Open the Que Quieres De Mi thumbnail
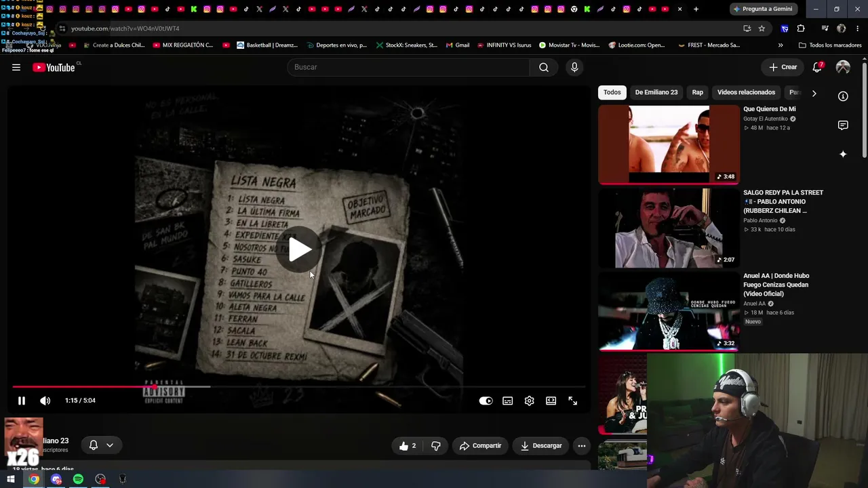 pyautogui.click(x=669, y=144)
